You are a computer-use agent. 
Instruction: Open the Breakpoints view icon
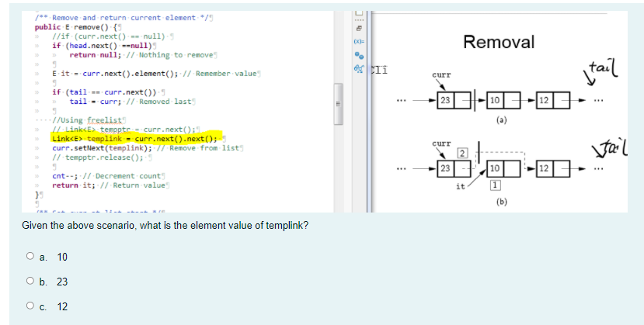pyautogui.click(x=359, y=55)
